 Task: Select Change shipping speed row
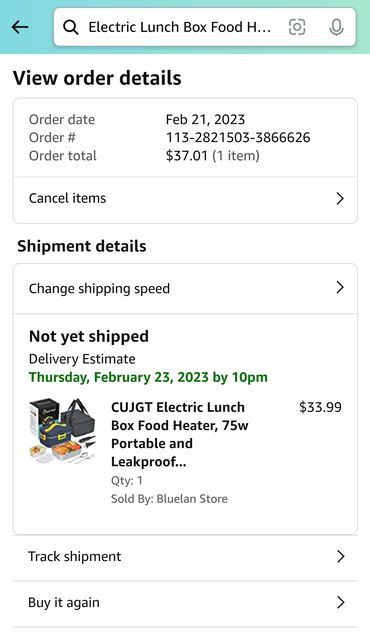(185, 289)
